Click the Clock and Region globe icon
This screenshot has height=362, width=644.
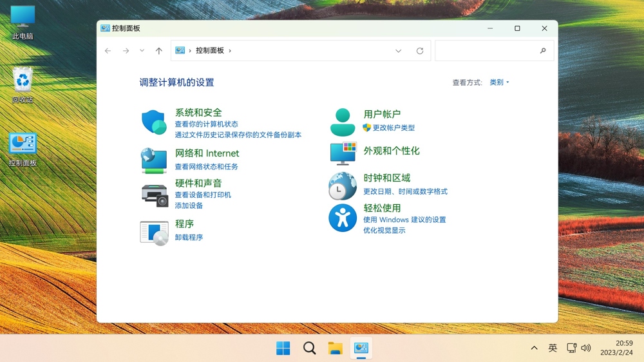(x=343, y=186)
